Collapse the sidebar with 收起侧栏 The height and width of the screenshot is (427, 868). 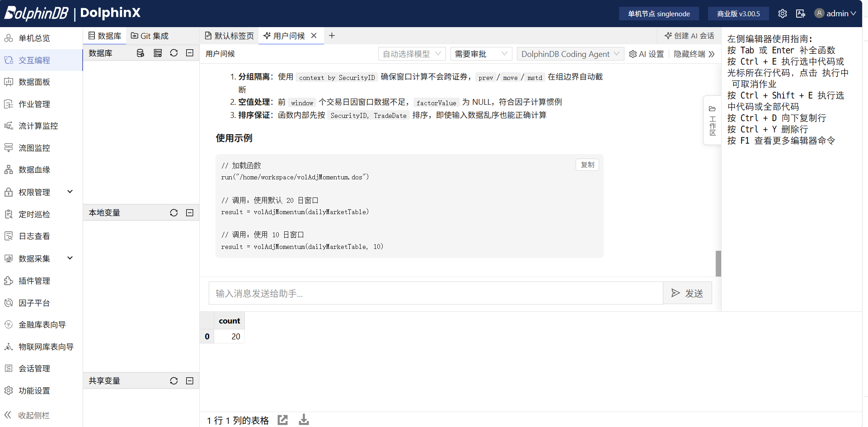coord(27,415)
